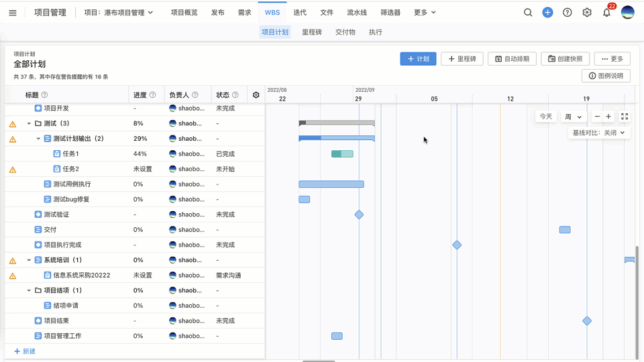Open the ··· 更多 actions button
644x362 pixels.
pos(612,59)
